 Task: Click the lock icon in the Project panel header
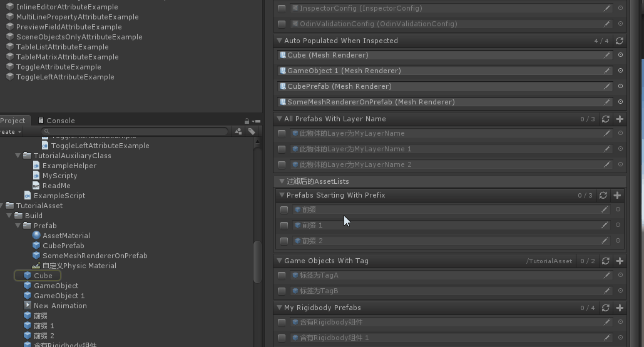pyautogui.click(x=247, y=121)
